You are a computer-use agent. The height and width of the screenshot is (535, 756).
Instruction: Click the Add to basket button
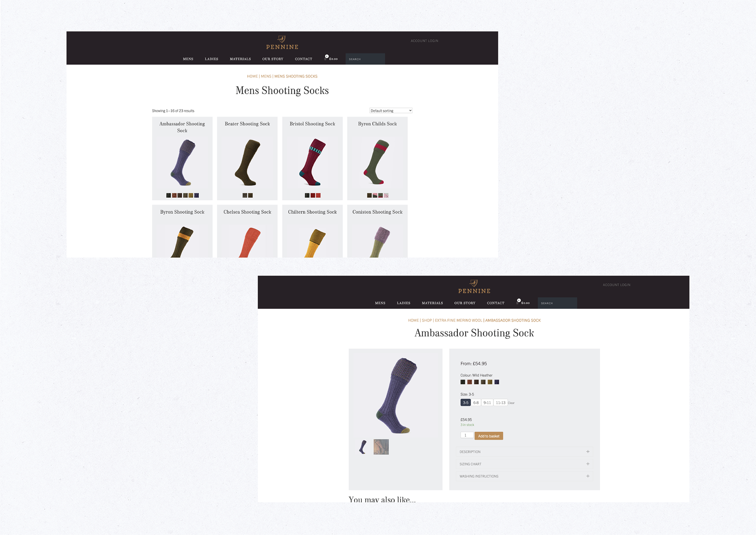489,436
